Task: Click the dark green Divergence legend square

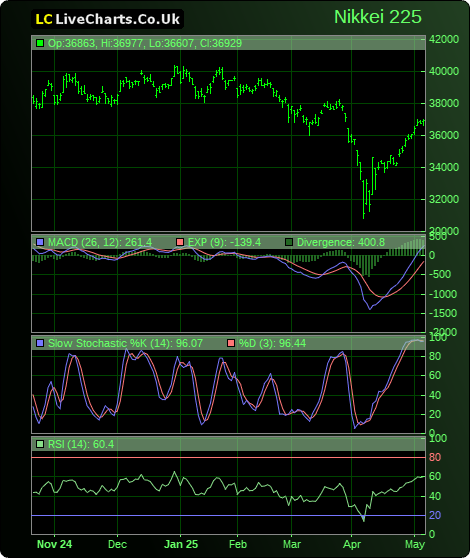Action: coord(289,242)
